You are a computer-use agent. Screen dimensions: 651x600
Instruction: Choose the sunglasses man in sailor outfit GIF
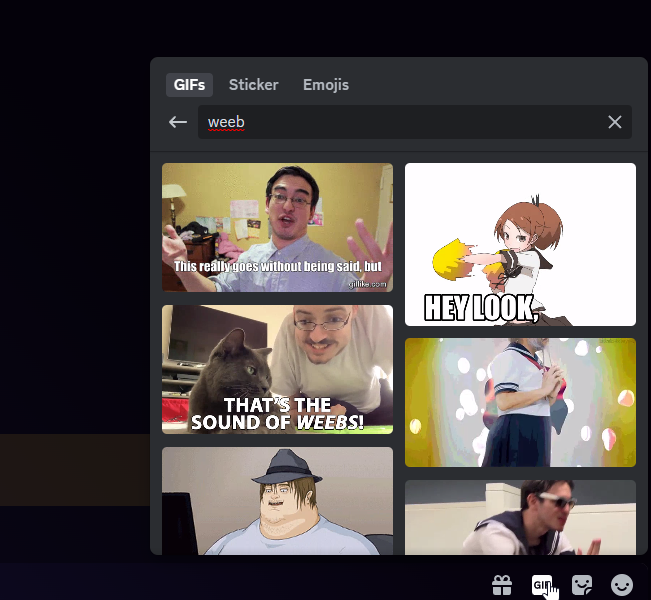point(520,517)
